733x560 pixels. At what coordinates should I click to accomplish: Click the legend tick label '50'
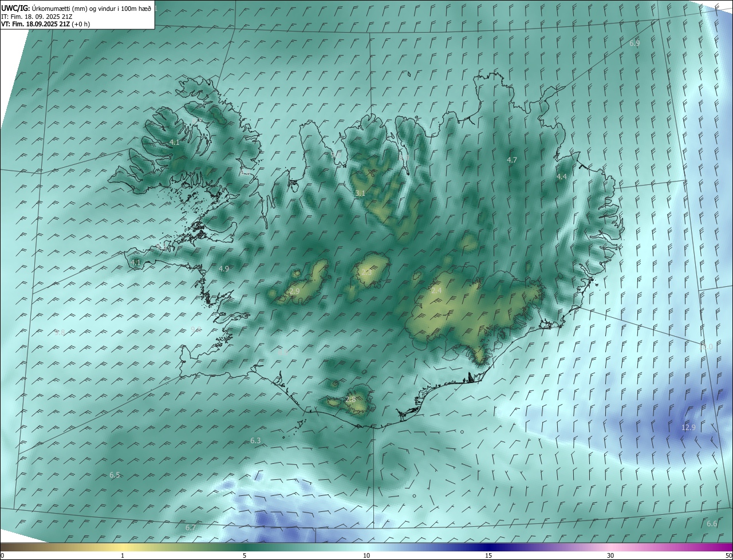(x=728, y=555)
